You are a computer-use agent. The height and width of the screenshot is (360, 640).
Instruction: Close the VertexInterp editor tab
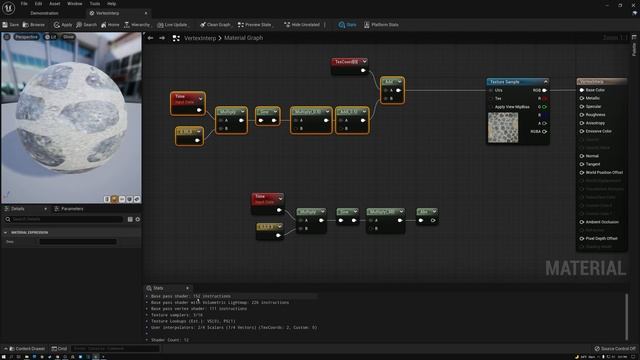[146, 13]
